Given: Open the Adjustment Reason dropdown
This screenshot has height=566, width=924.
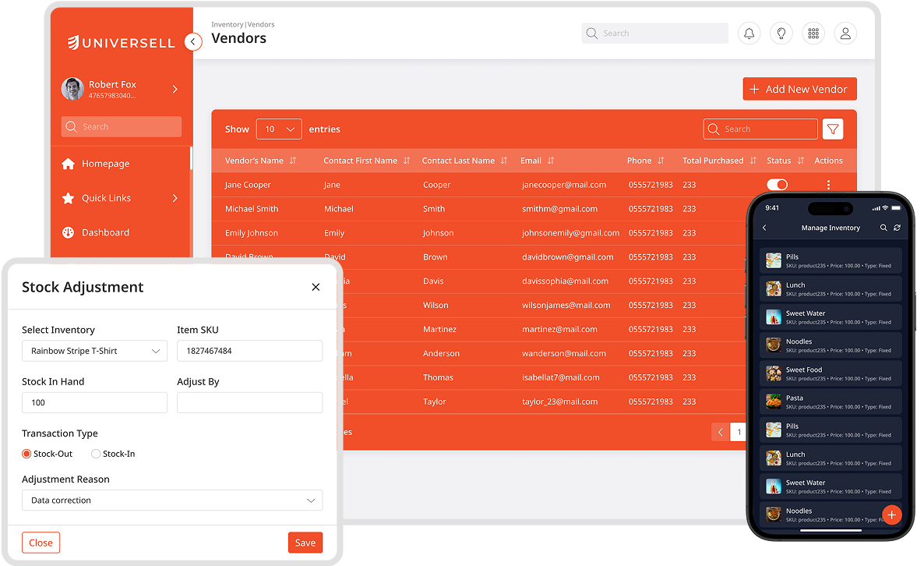Looking at the screenshot, I should [172, 501].
